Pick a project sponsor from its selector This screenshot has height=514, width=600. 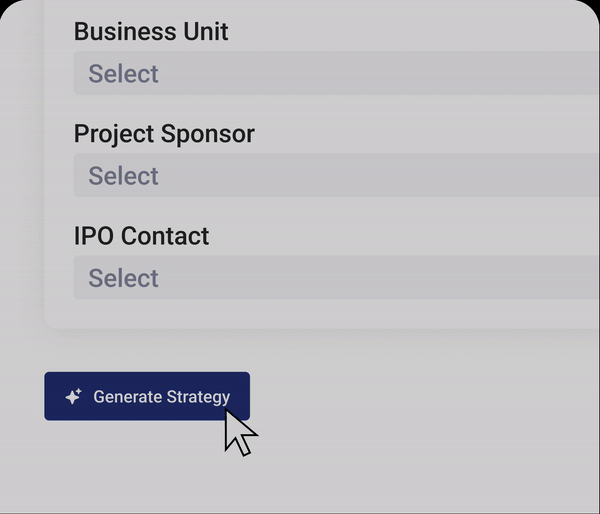point(336,176)
